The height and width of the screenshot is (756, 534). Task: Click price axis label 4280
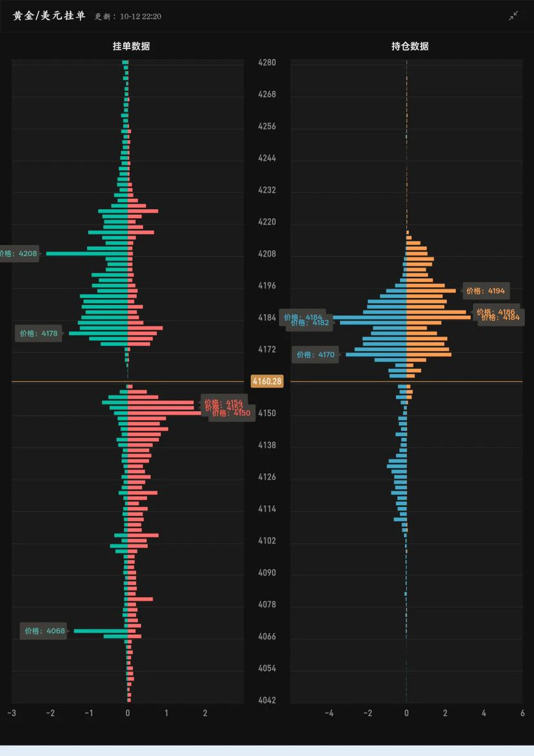(x=267, y=63)
